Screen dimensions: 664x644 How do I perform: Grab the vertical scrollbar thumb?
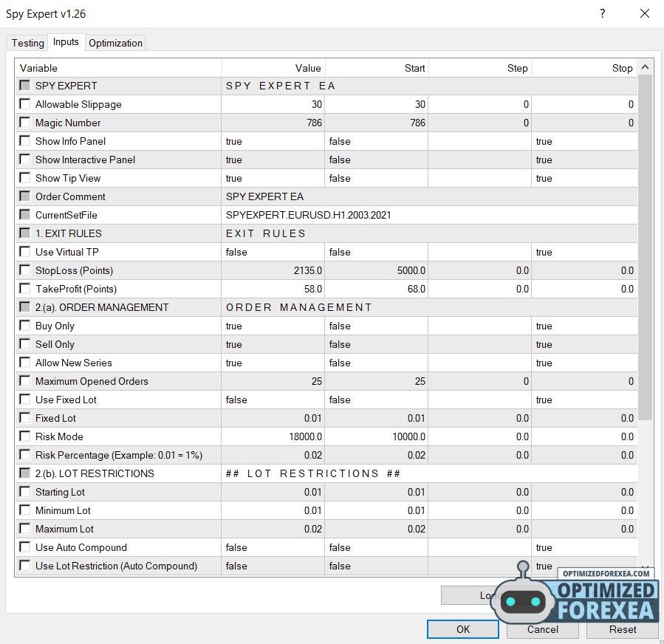645,247
